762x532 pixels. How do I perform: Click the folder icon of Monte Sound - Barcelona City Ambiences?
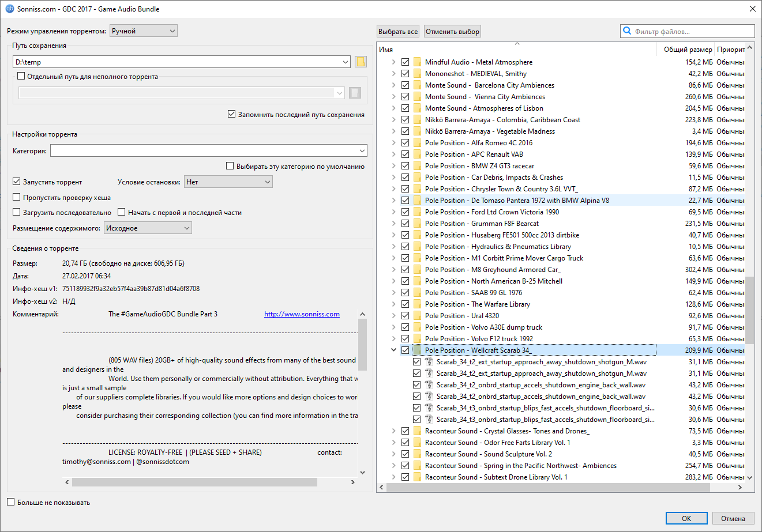(416, 85)
